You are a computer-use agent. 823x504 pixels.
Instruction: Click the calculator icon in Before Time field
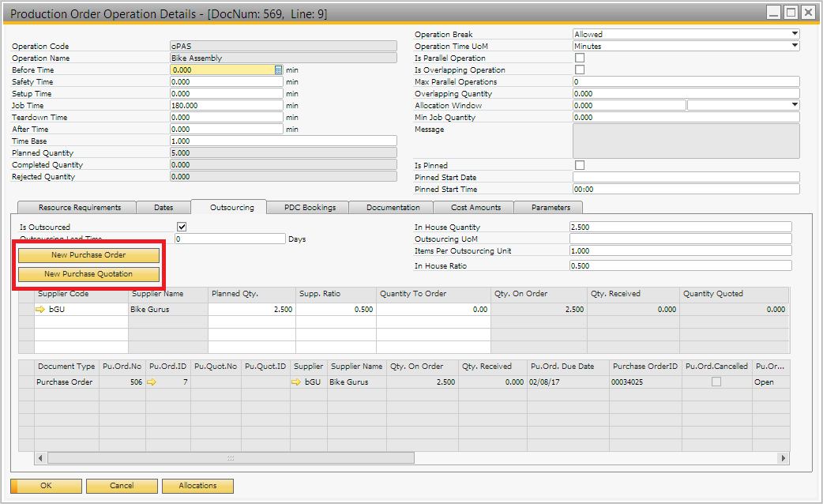278,70
